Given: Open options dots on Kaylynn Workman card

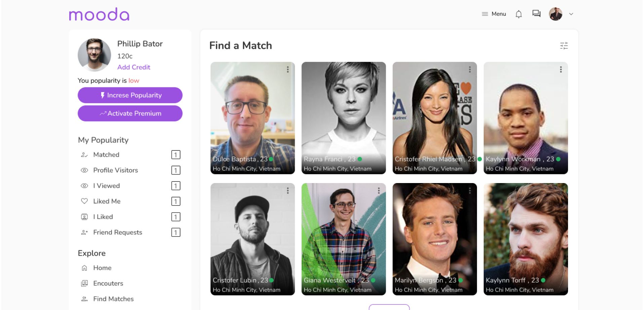Looking at the screenshot, I should click(561, 70).
